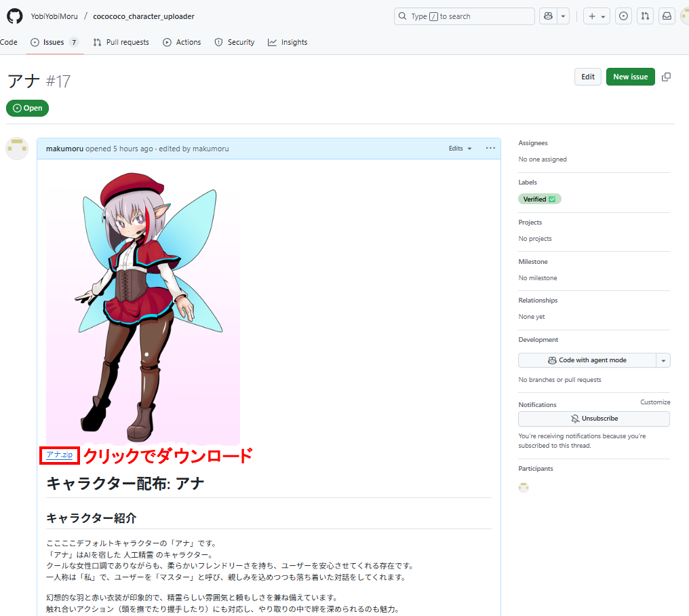Download the アナ.zip attachment link
The height and width of the screenshot is (616, 689).
tap(60, 455)
